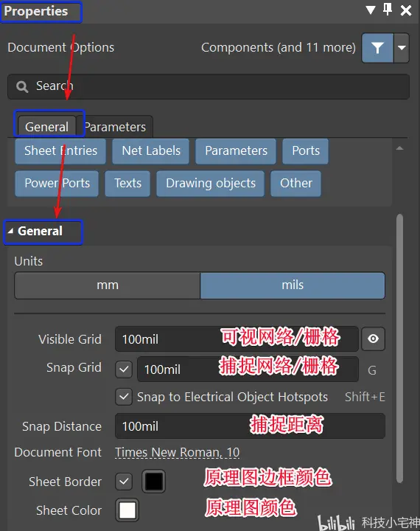Open the Sheet Color white swatch

point(127,510)
